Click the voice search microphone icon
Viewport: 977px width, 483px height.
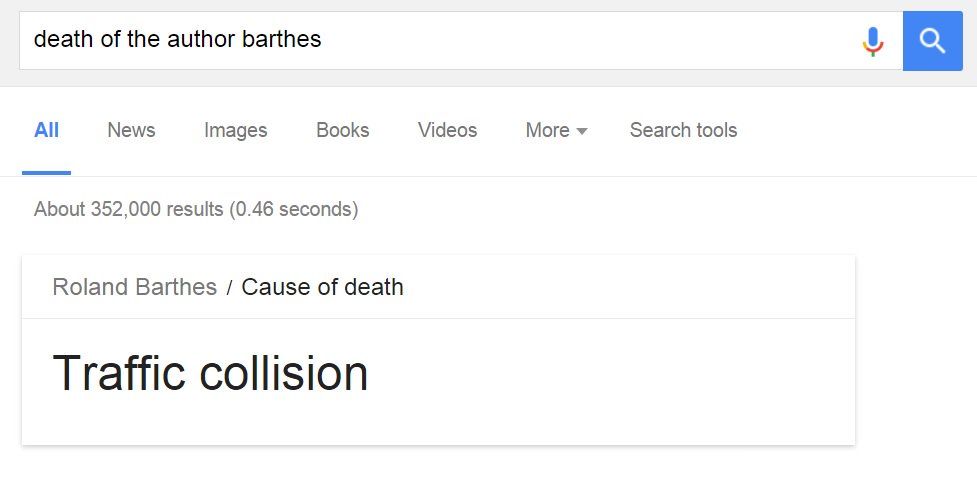coord(872,41)
